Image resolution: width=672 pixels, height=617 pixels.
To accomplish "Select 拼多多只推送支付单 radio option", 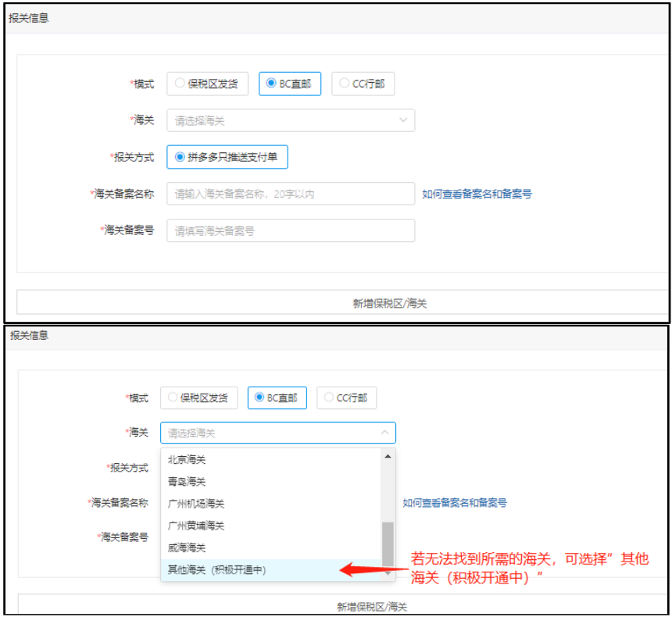I will [x=227, y=157].
